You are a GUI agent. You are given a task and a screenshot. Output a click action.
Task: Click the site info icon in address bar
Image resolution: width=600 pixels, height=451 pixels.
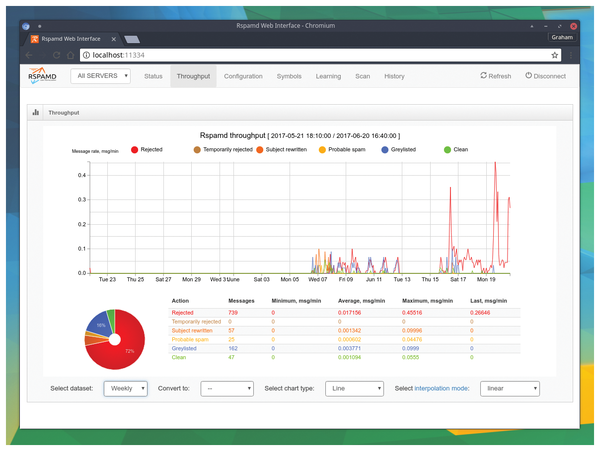pyautogui.click(x=86, y=55)
